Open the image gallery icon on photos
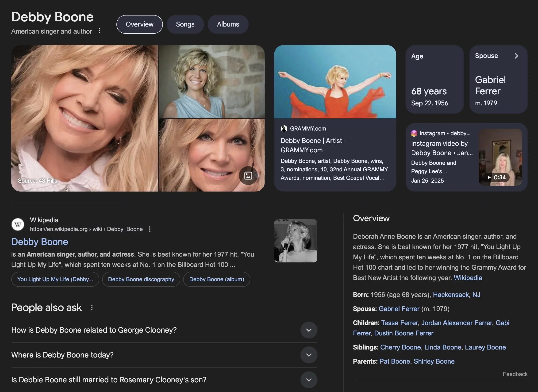 point(248,176)
